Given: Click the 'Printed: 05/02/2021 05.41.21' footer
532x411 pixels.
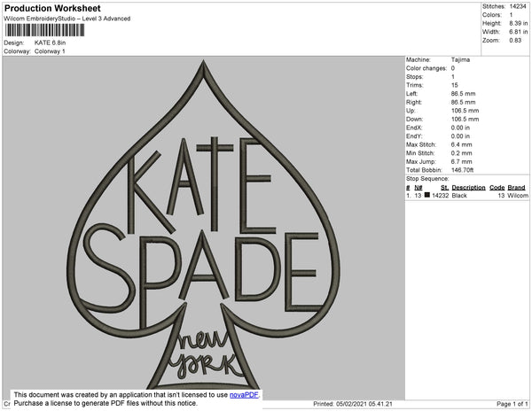Looking at the screenshot, I should [353, 404].
